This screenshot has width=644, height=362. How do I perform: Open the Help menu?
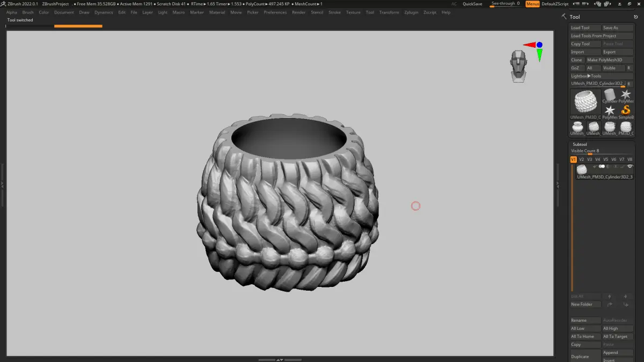click(446, 12)
